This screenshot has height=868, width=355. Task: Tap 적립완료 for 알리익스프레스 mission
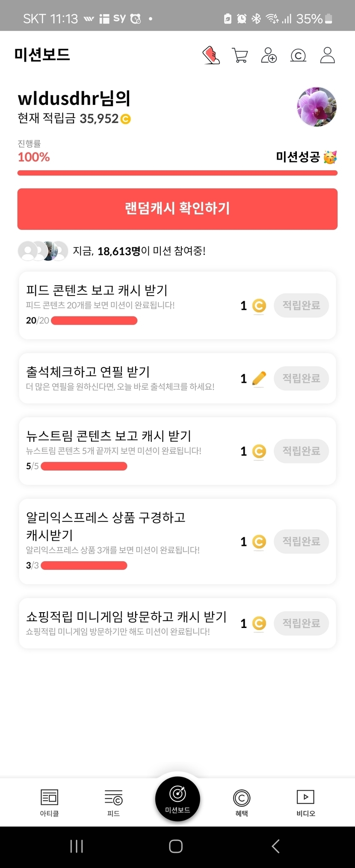pos(301,542)
